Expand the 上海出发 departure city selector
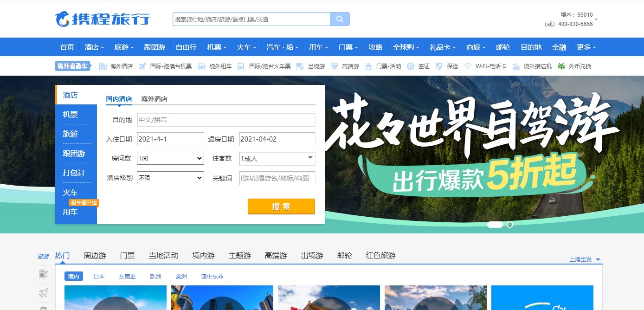The width and height of the screenshot is (644, 310). click(585, 259)
